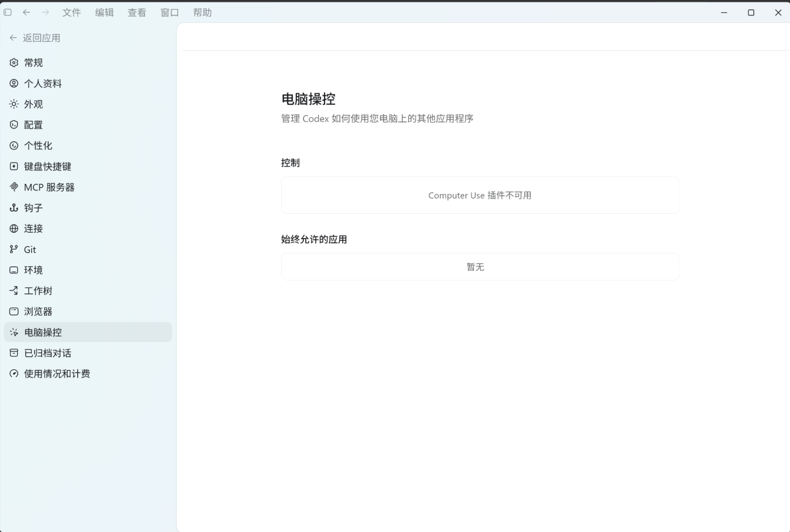Click the 电脑操控 page heading
Image resolution: width=790 pixels, height=532 pixels.
[308, 99]
